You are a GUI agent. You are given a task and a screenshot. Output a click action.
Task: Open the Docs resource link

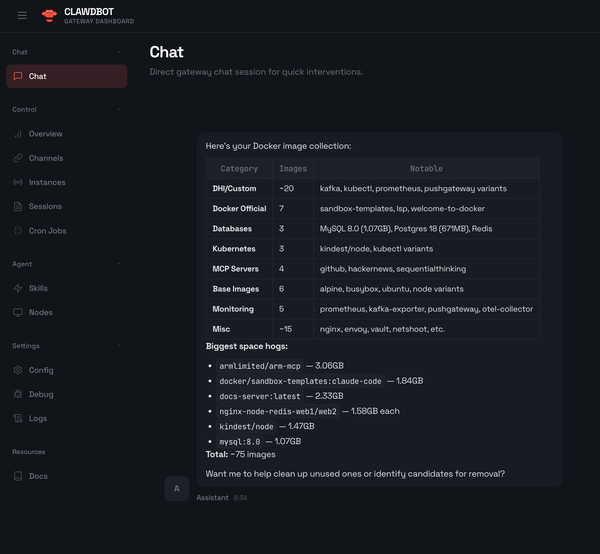click(37, 476)
